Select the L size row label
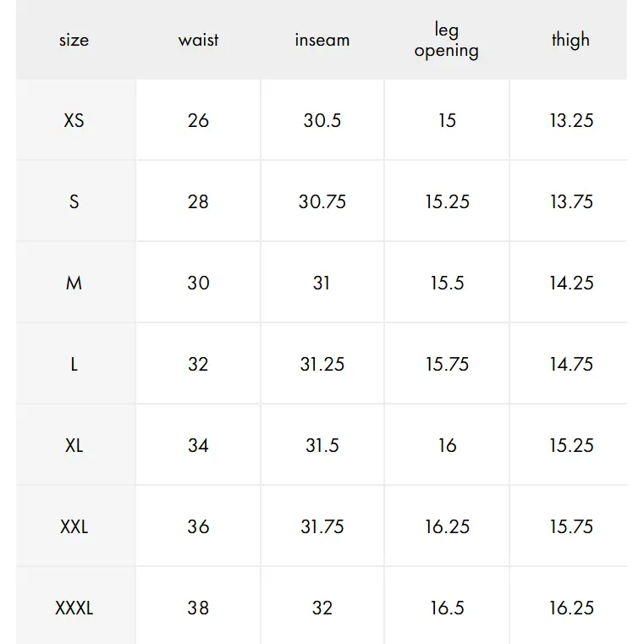This screenshot has height=644, width=644. (x=74, y=364)
